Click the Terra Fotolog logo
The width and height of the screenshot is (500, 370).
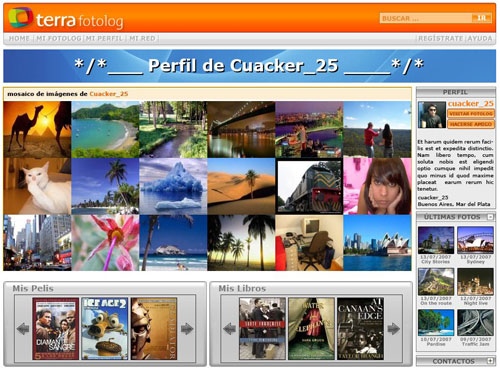pos(66,19)
